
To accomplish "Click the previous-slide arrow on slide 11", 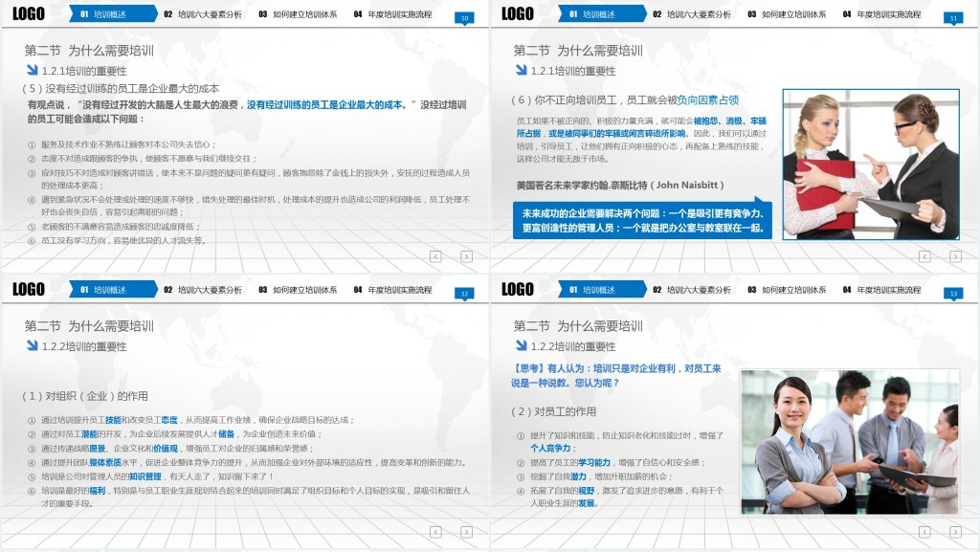I will click(x=924, y=256).
